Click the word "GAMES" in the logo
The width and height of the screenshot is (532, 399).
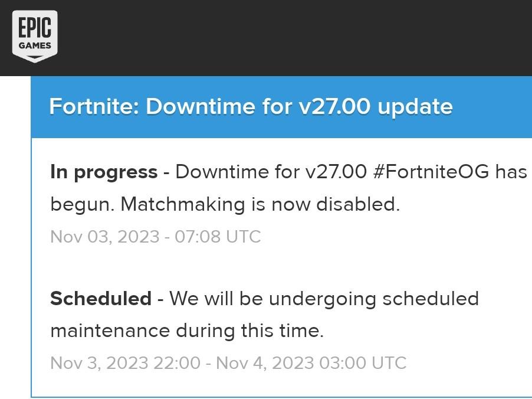pos(35,45)
